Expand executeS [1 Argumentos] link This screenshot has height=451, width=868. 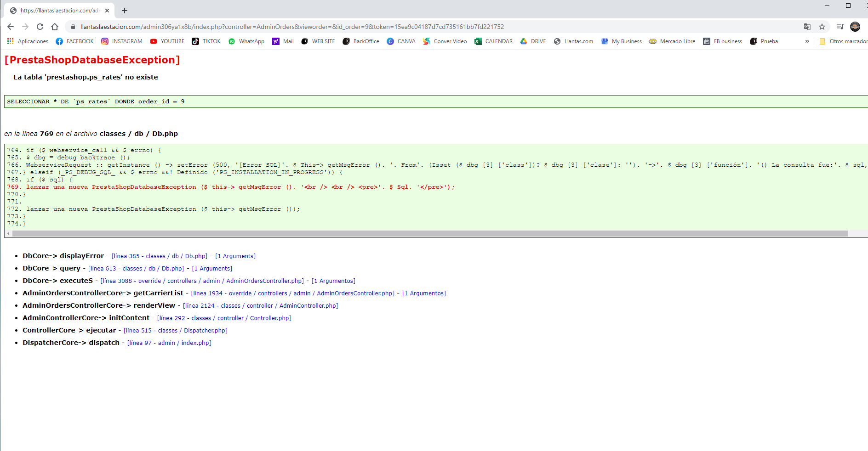333,281
